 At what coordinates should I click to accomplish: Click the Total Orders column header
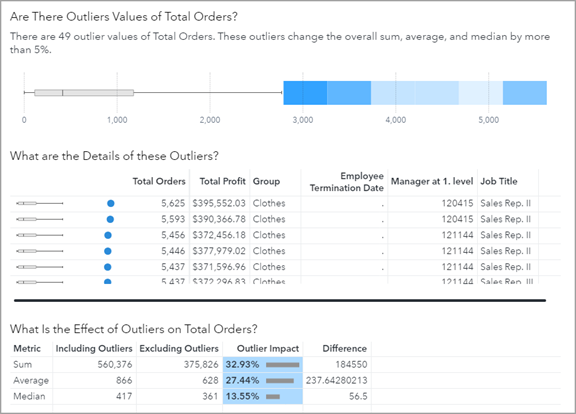159,181
